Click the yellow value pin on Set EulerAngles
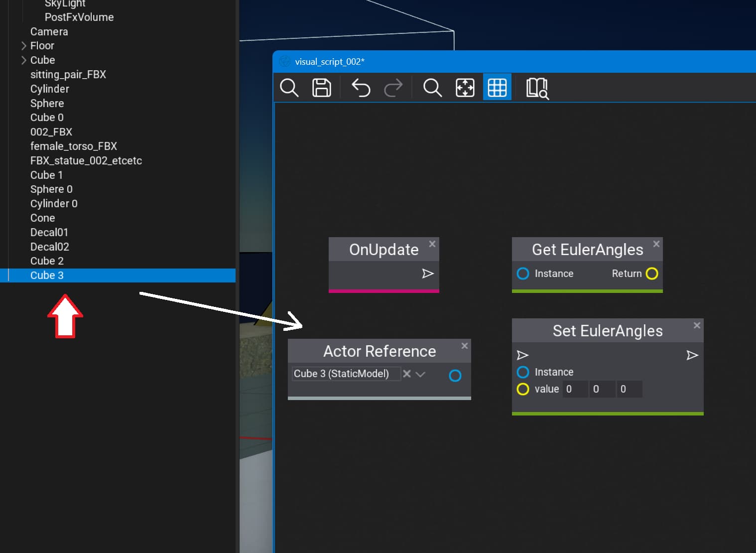 pyautogui.click(x=523, y=389)
